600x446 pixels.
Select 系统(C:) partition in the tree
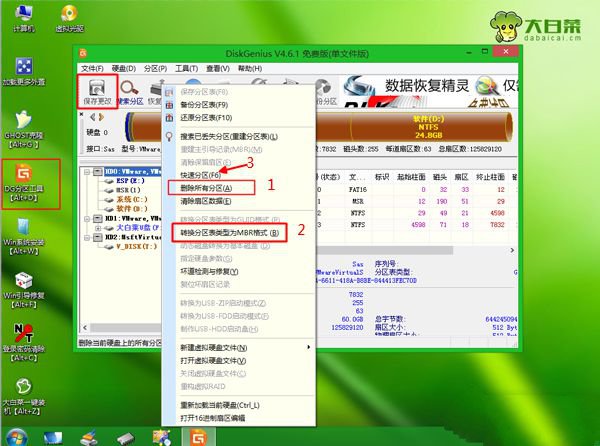point(132,200)
